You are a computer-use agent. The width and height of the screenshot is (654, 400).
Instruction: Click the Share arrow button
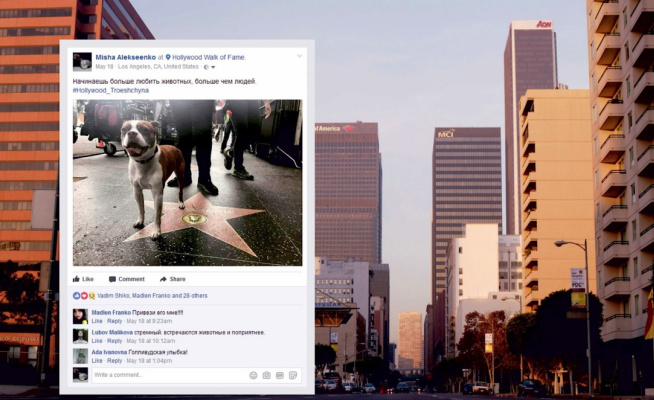[x=171, y=279]
